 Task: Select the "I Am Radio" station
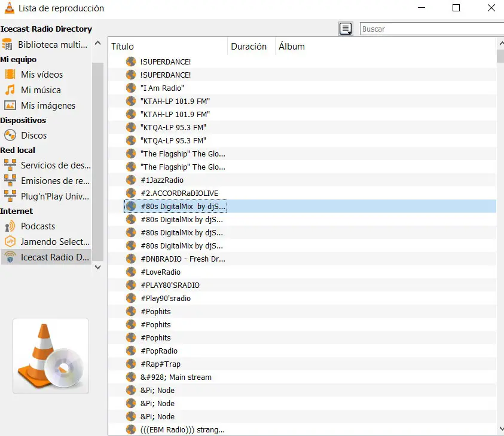click(302, 88)
